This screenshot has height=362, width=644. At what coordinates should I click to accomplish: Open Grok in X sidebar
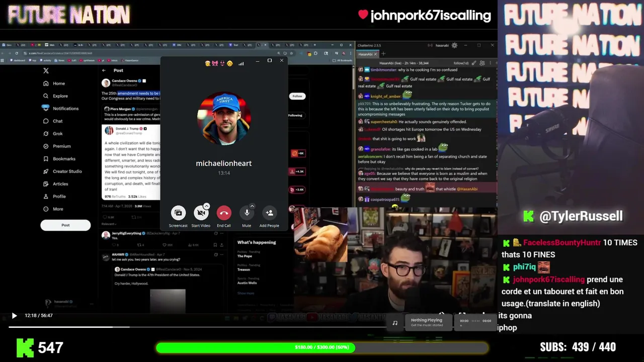coord(53,134)
